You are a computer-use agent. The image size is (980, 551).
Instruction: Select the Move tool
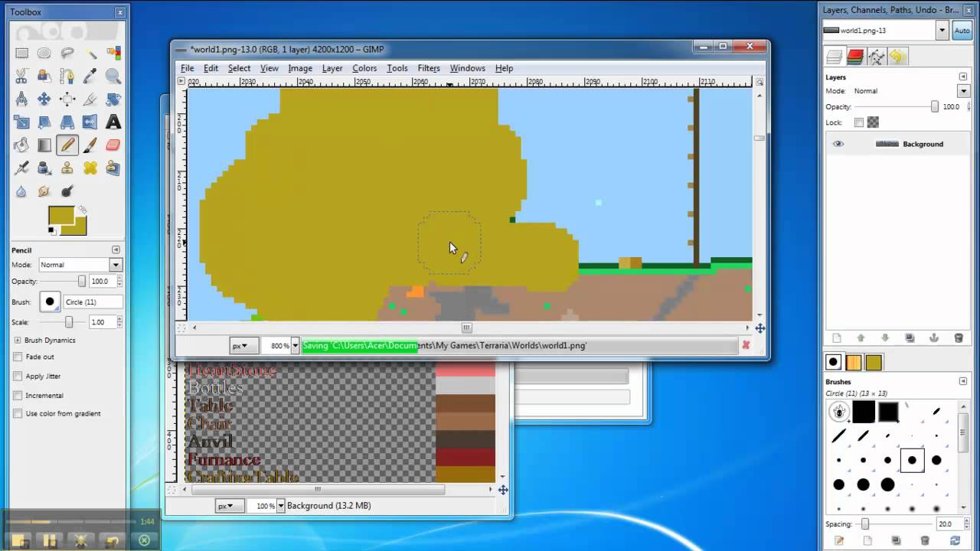[x=44, y=99]
